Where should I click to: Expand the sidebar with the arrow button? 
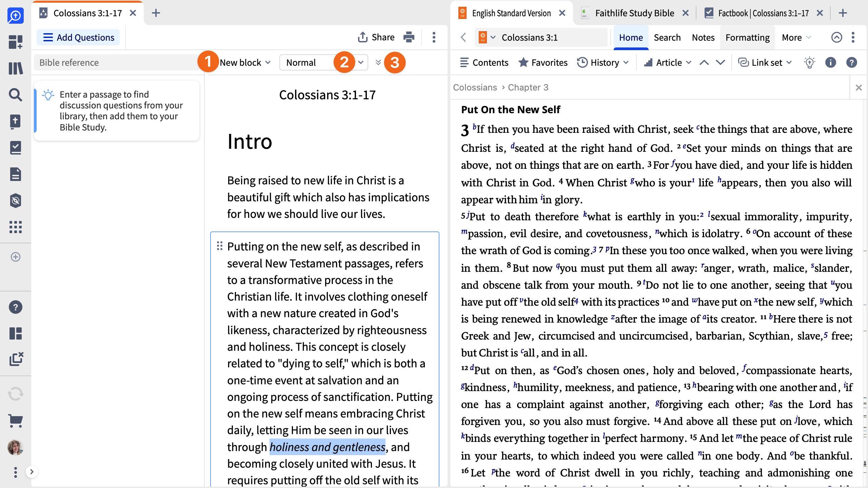click(32, 472)
